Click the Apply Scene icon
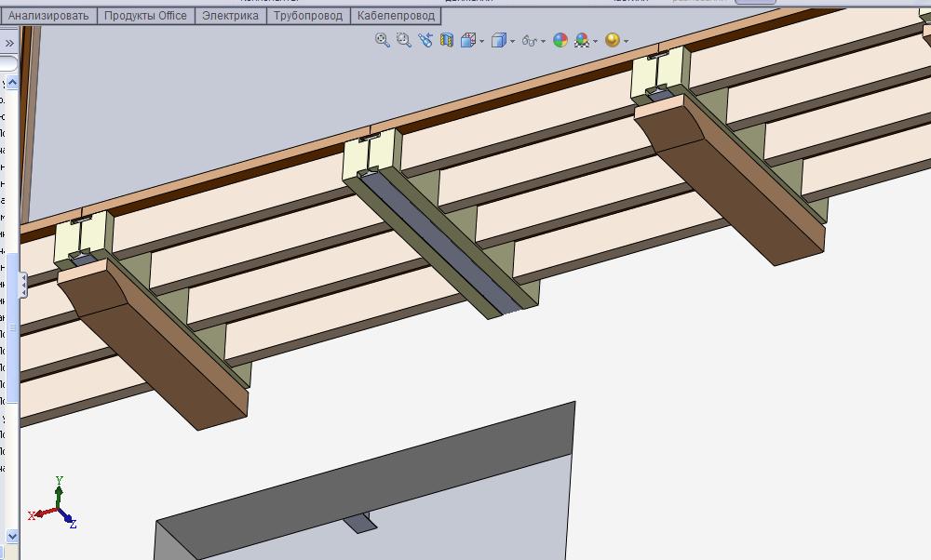931x560 pixels. [x=582, y=40]
